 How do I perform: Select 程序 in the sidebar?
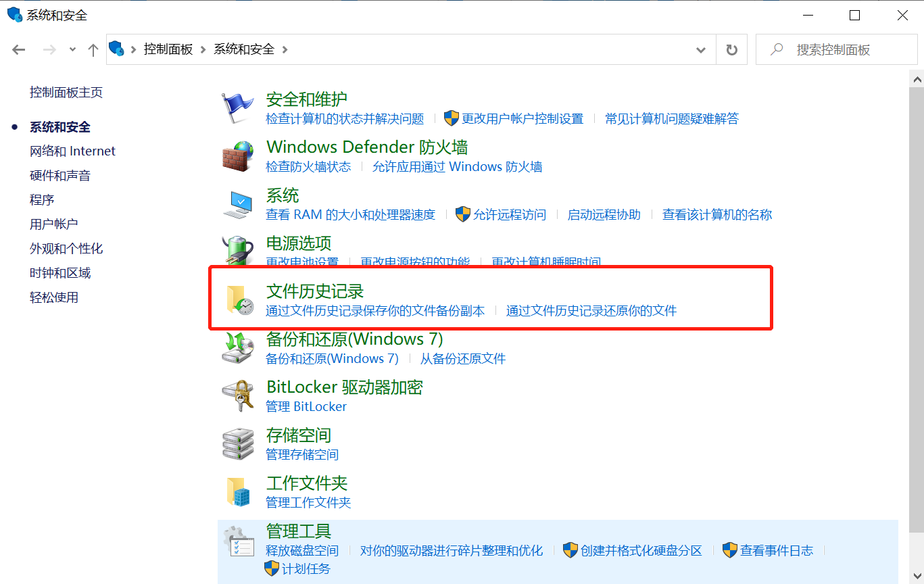pos(42,199)
